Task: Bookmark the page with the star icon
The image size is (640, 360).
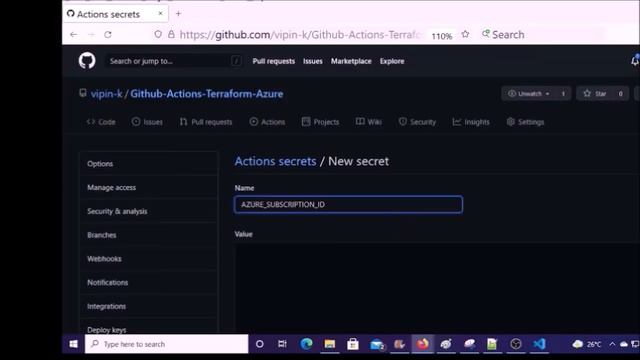Action: click(x=465, y=35)
